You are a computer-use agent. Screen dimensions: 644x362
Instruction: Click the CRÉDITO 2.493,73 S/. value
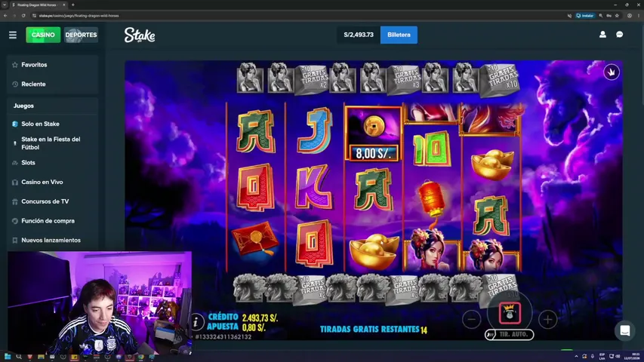[260, 318]
